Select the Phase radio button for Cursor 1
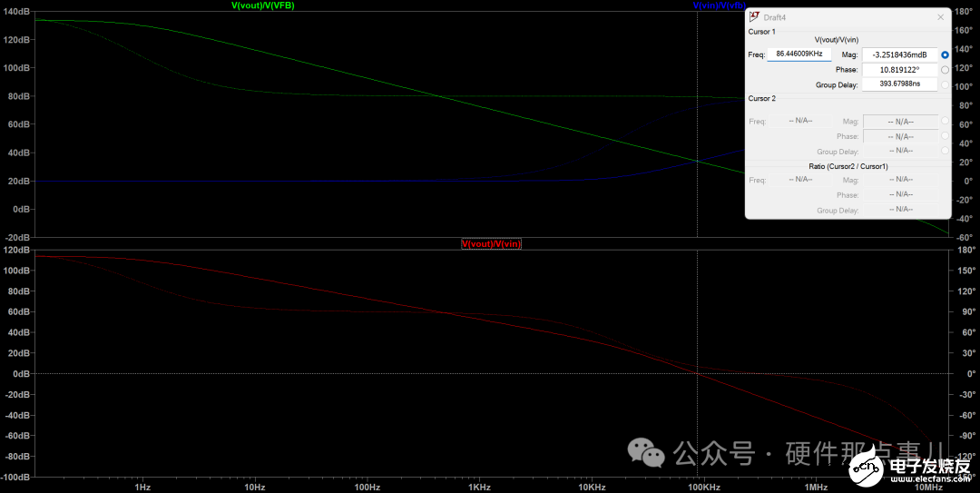Image resolution: width=980 pixels, height=493 pixels. (945, 69)
